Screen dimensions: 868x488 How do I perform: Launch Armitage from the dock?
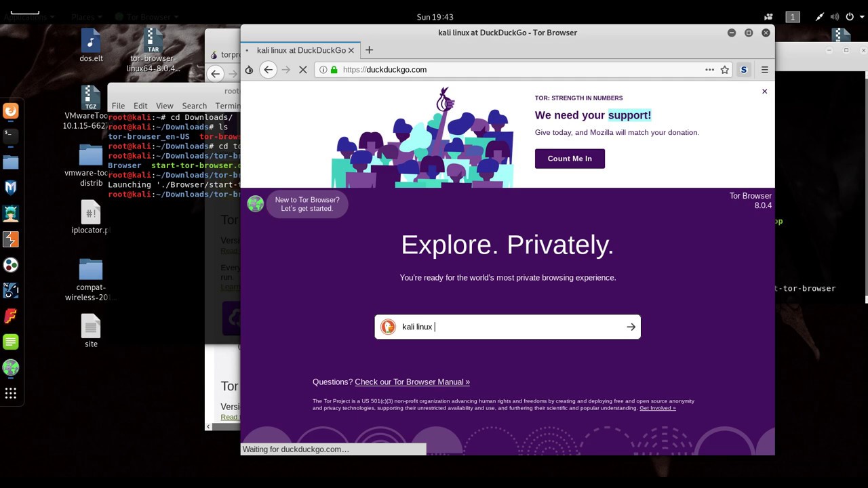[11, 213]
